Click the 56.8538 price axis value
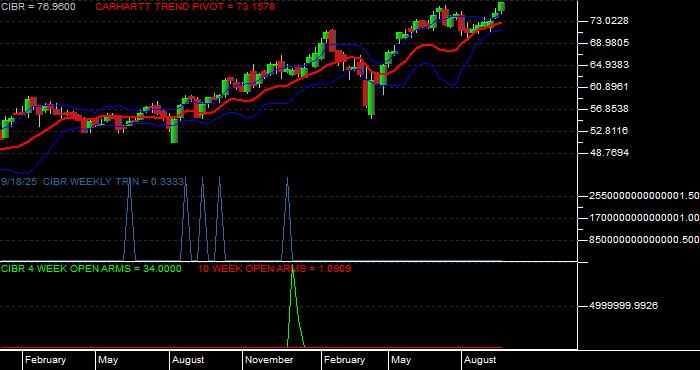 pyautogui.click(x=610, y=109)
